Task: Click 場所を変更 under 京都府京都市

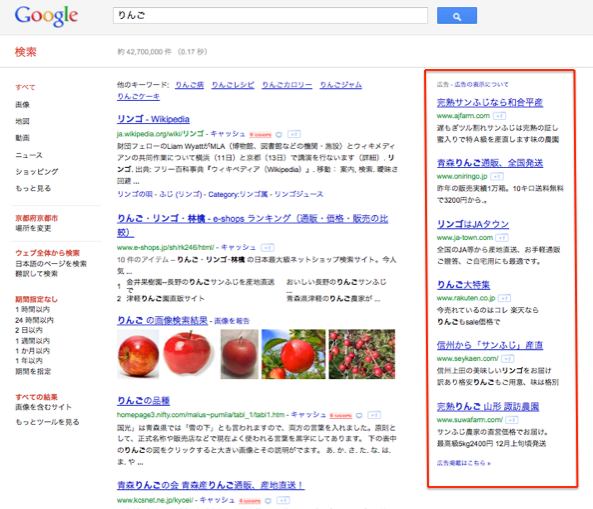Action: [x=33, y=228]
